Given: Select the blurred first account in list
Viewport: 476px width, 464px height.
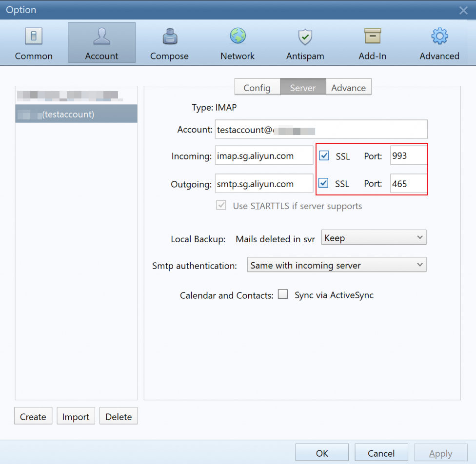Looking at the screenshot, I should (76, 96).
